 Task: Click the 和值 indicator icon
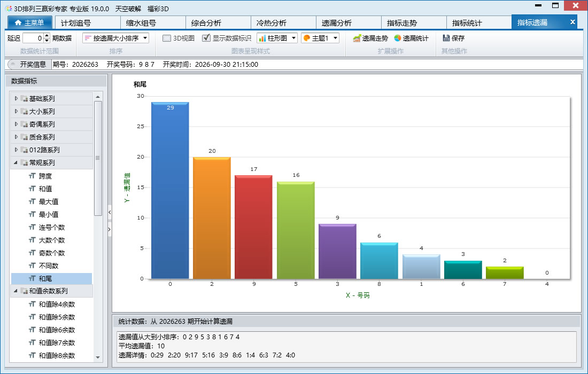pos(32,189)
